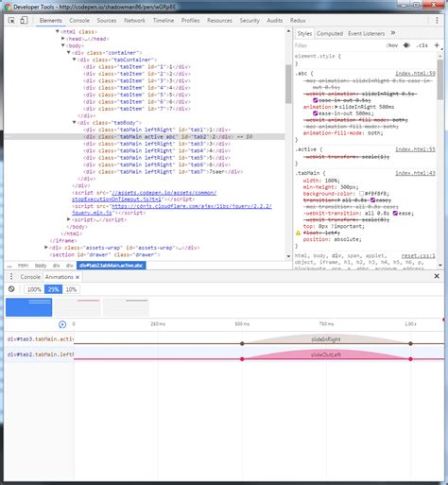Collapse the tabContainer div node
Image resolution: width=448 pixels, height=485 pixels.
(x=75, y=60)
